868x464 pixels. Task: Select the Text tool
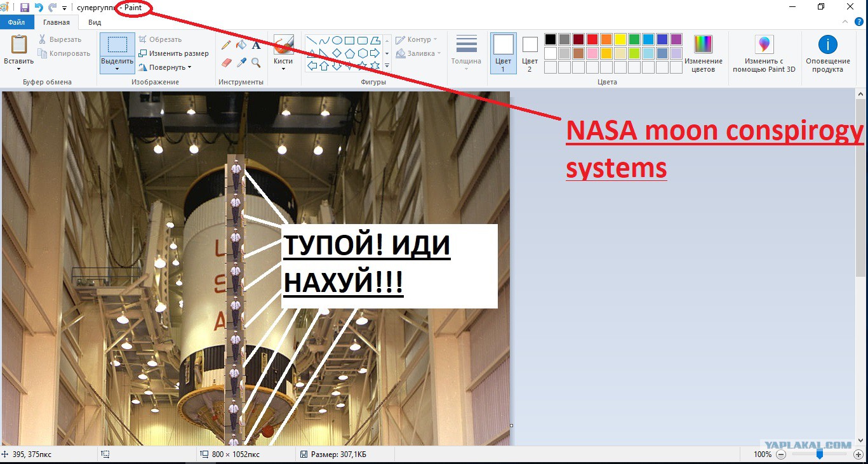[x=257, y=45]
